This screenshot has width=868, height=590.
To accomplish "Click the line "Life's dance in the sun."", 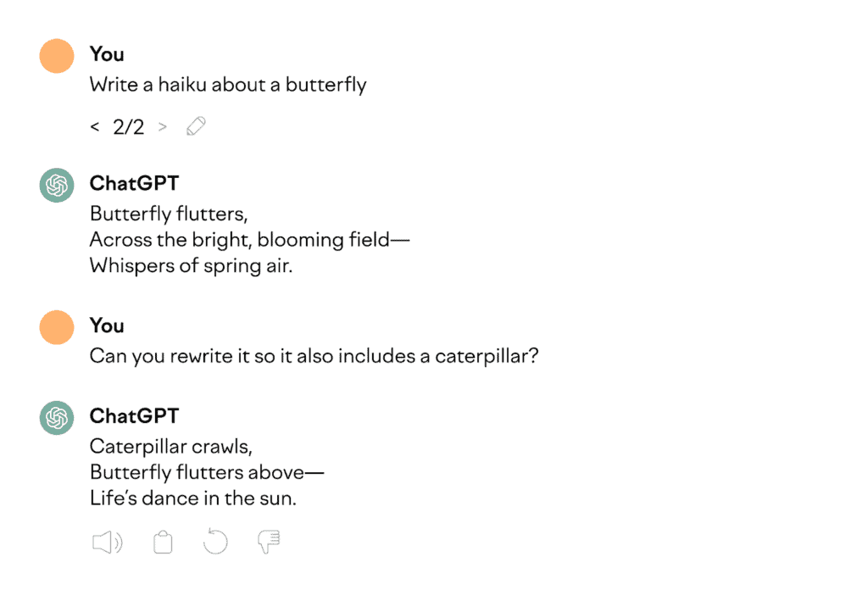I will point(193,498).
